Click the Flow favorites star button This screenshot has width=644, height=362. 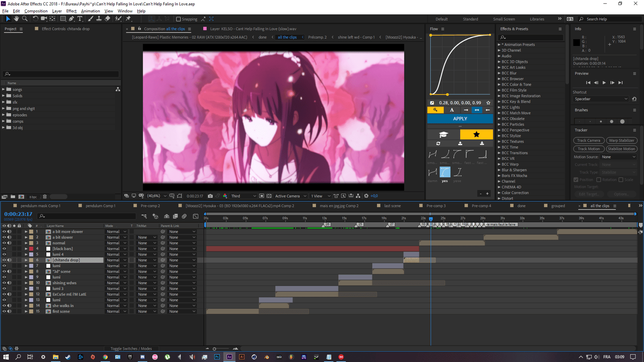pyautogui.click(x=476, y=134)
